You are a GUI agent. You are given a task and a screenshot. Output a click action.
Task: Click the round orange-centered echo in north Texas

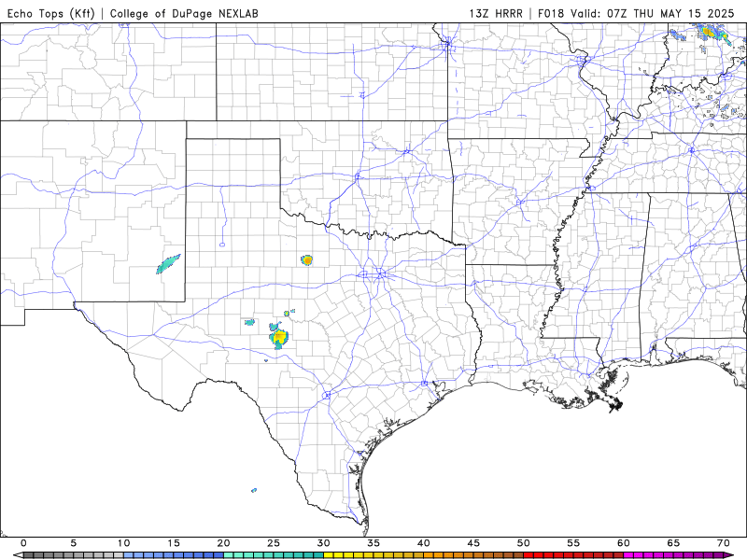[307, 260]
